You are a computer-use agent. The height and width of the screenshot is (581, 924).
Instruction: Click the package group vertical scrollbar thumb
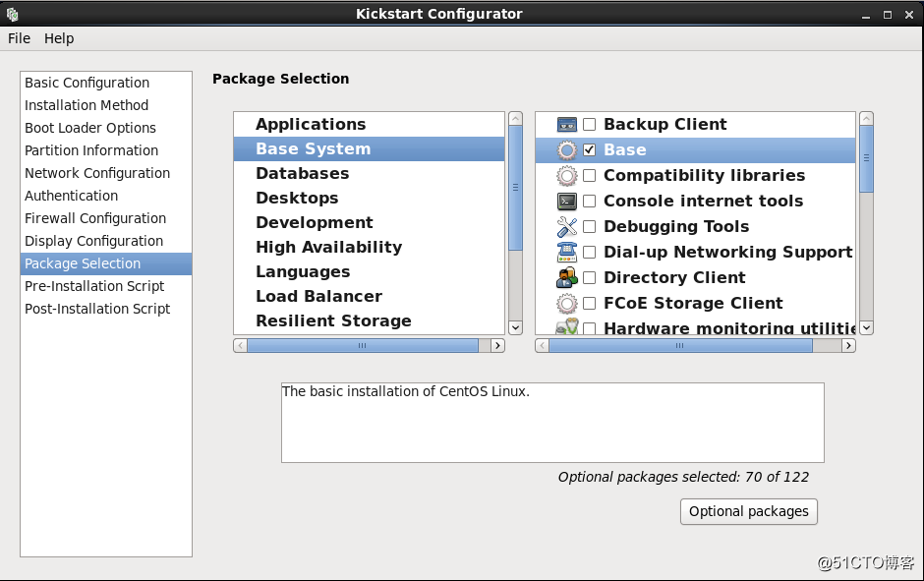click(866, 158)
